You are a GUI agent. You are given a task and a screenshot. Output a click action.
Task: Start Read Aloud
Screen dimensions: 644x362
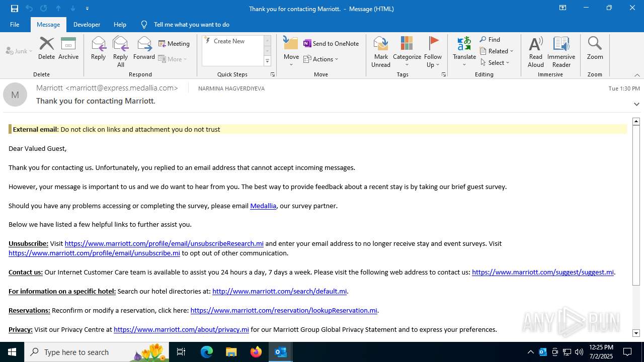point(536,52)
